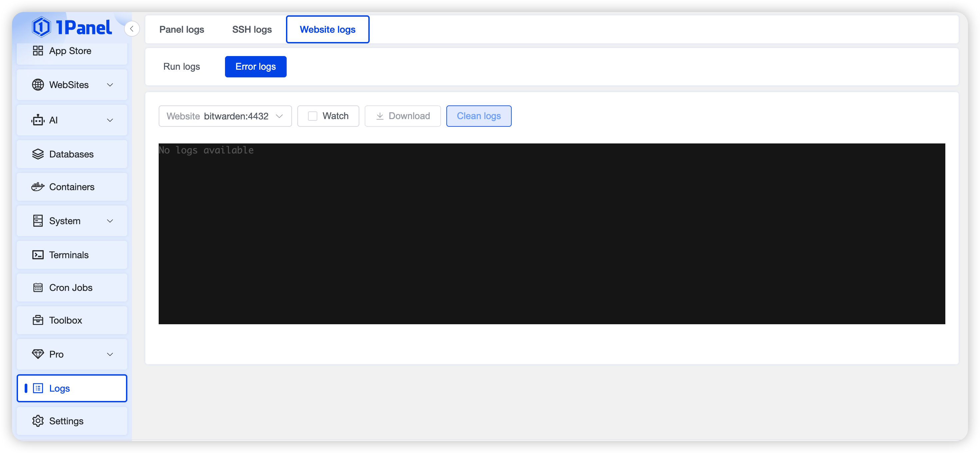The height and width of the screenshot is (453, 980).
Task: Select the Run logs view
Action: pos(181,67)
